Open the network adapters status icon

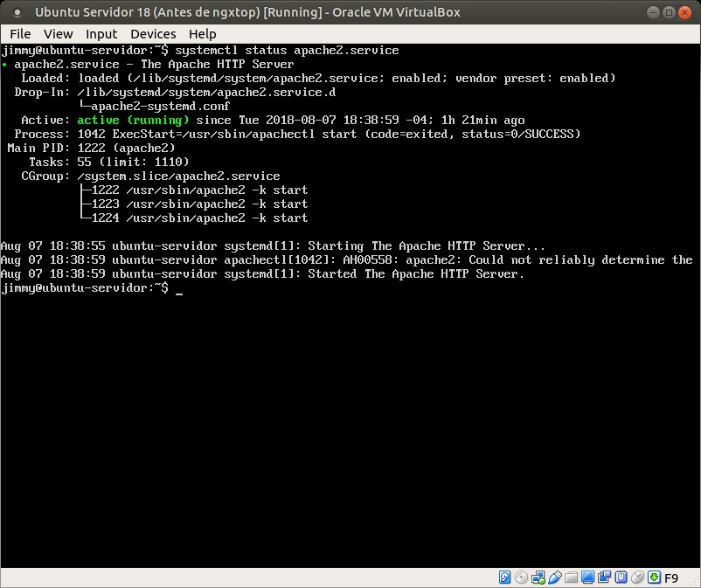pos(538,578)
